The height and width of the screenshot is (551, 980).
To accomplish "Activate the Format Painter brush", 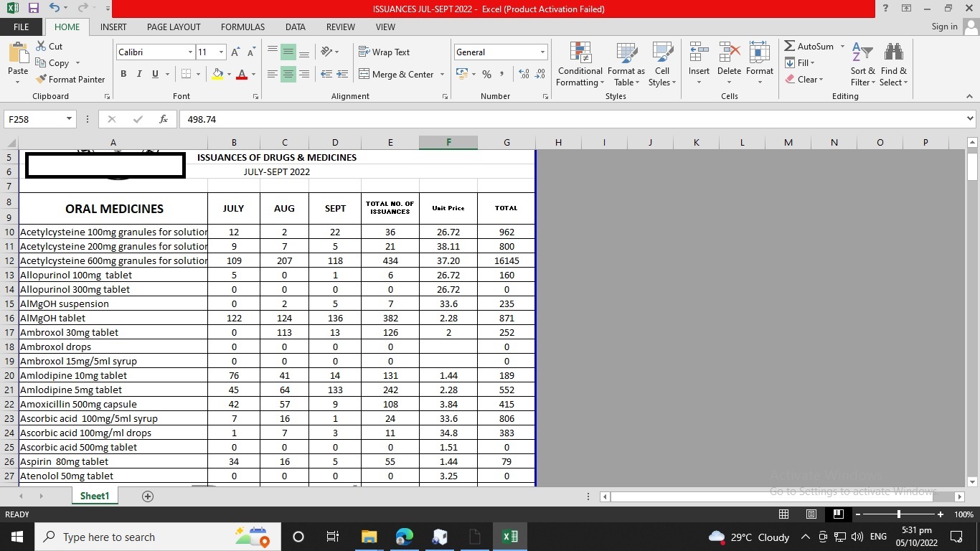I will point(70,79).
